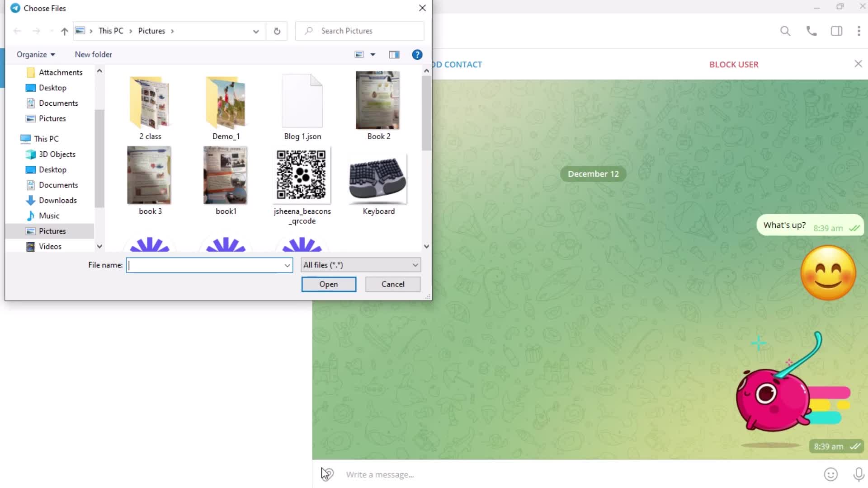The height and width of the screenshot is (488, 868).
Task: Toggle Telegram right sidebar panel icon
Action: [836, 31]
